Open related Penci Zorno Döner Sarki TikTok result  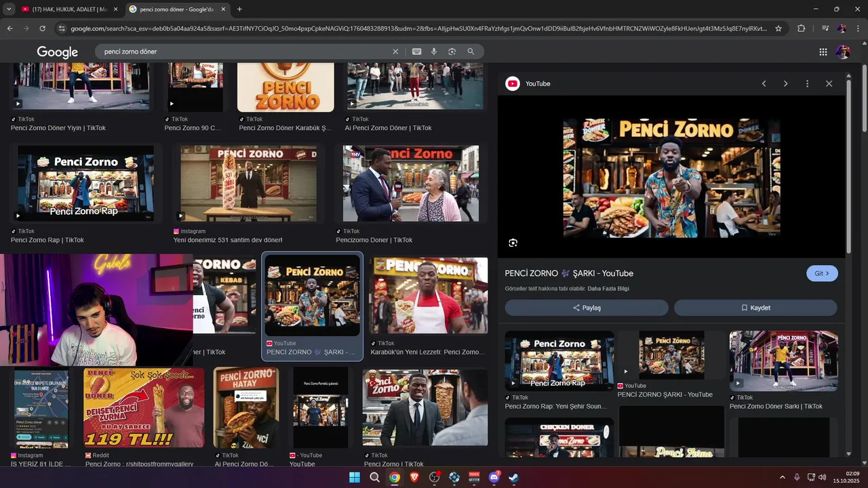pyautogui.click(x=783, y=361)
